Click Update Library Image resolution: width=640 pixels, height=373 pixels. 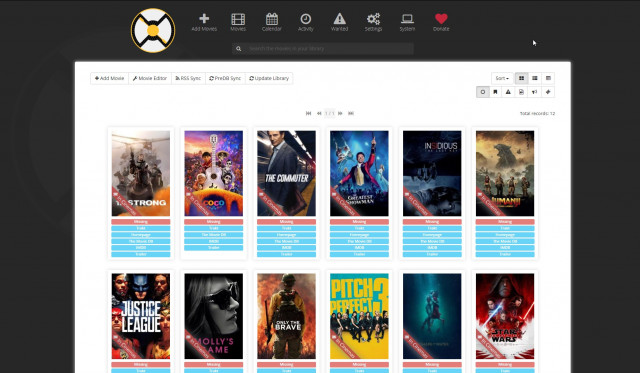(x=269, y=78)
